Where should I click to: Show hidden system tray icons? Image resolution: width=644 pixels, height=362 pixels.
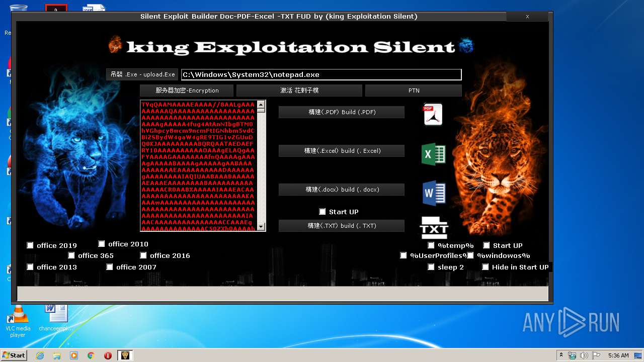point(560,355)
